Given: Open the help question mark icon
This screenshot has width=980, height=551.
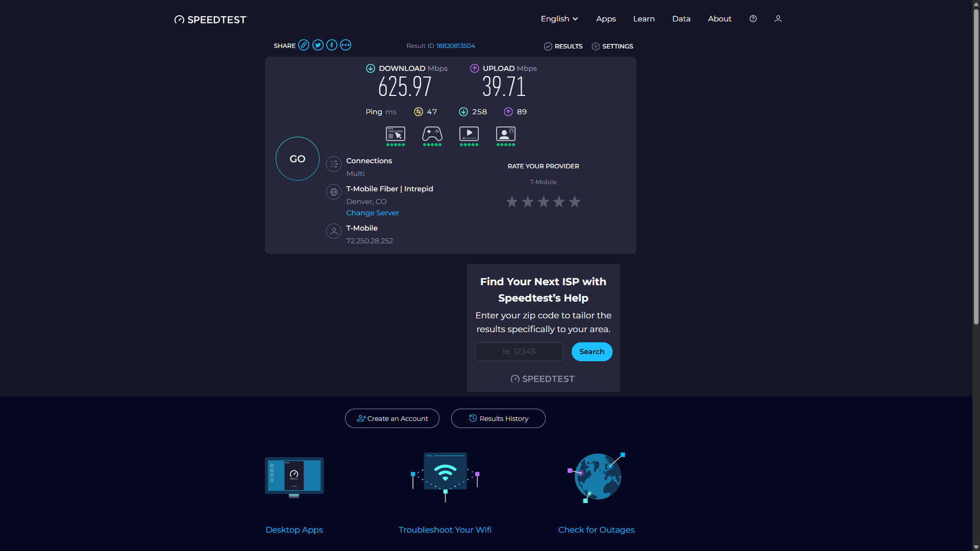Looking at the screenshot, I should (x=753, y=19).
